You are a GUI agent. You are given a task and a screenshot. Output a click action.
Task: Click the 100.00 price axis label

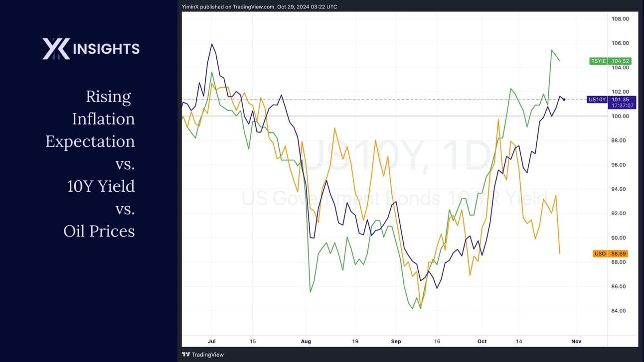coord(620,116)
